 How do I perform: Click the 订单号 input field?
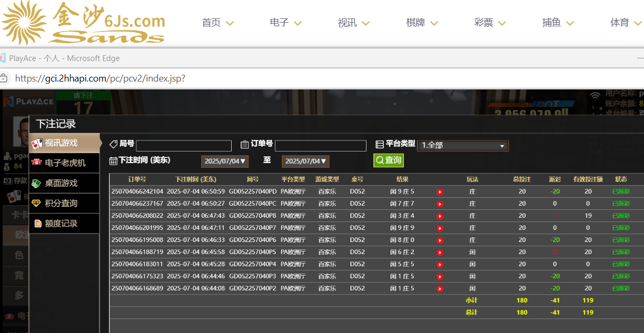click(x=320, y=146)
